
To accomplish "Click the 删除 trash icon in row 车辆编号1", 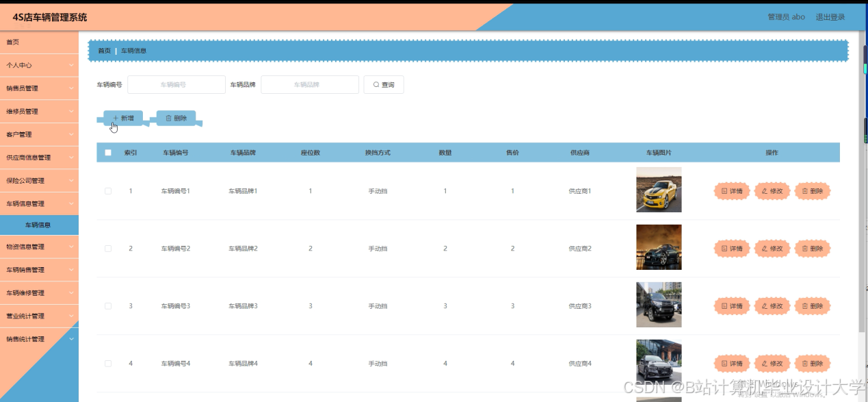I will coord(805,191).
